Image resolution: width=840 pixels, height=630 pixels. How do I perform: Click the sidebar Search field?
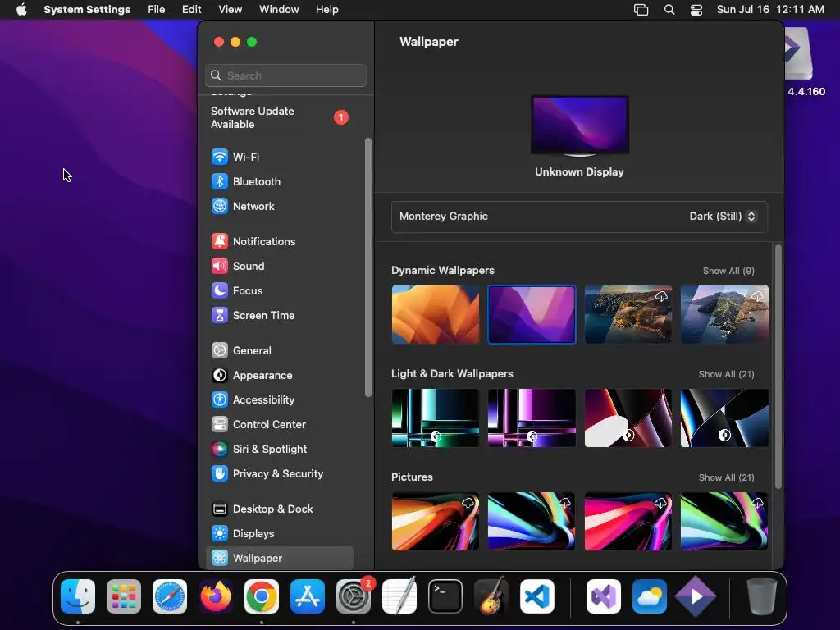tap(285, 75)
